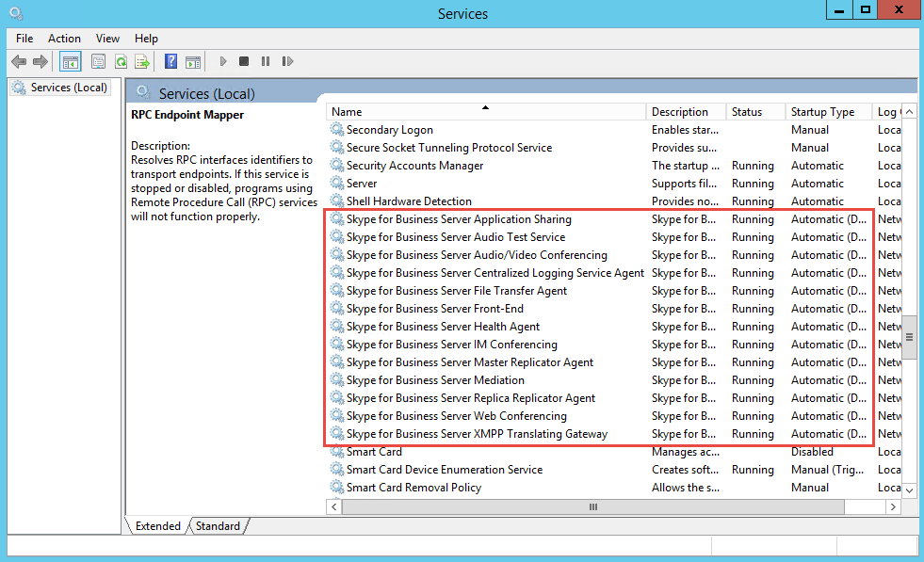The image size is (924, 562).
Task: Click the 'Creates soft...' description cell
Action: tap(686, 470)
